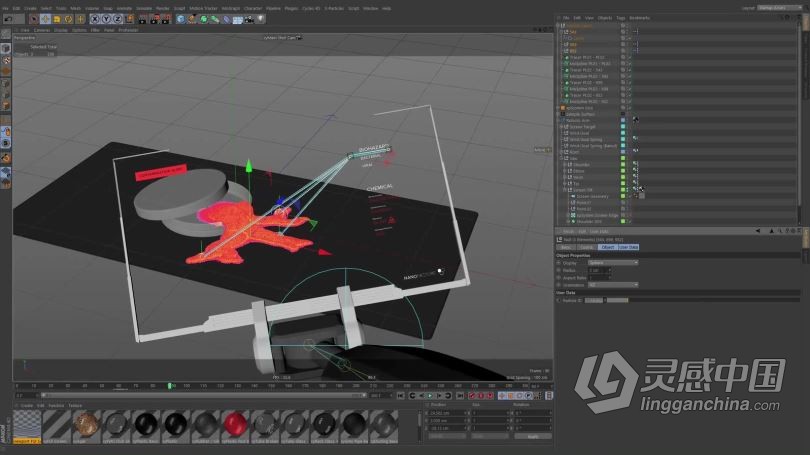Open the purple deformer objects icon
The height and width of the screenshot is (455, 810).
click(226, 19)
